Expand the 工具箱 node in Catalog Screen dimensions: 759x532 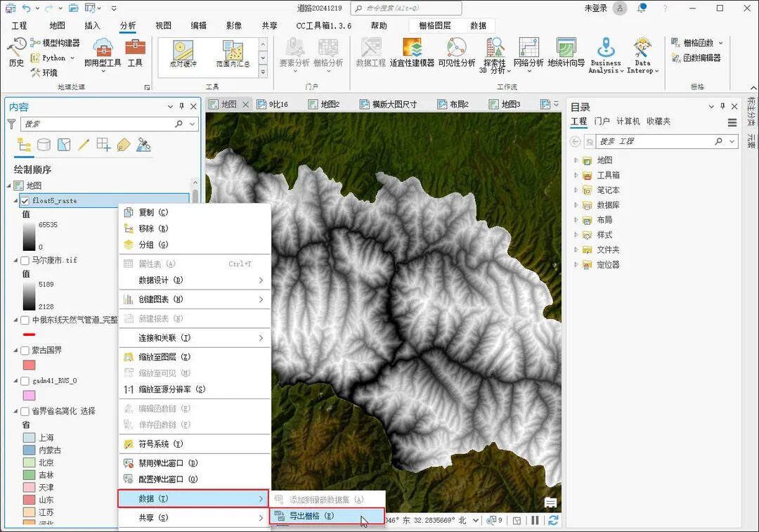click(576, 175)
